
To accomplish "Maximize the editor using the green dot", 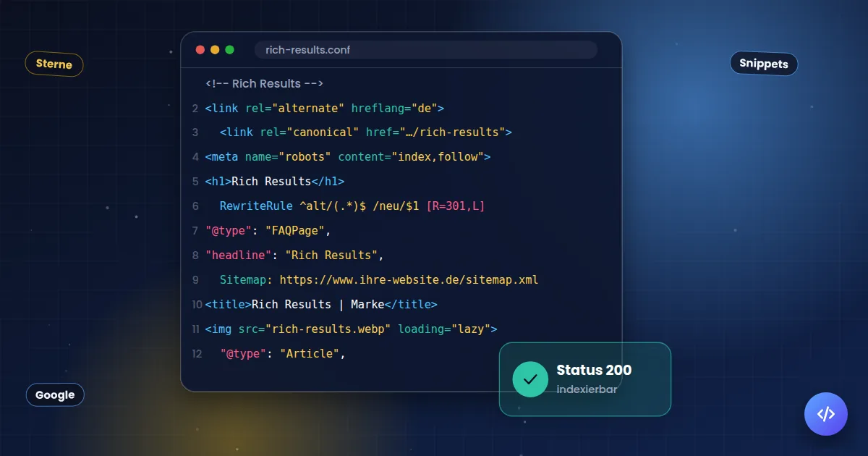I will (230, 50).
